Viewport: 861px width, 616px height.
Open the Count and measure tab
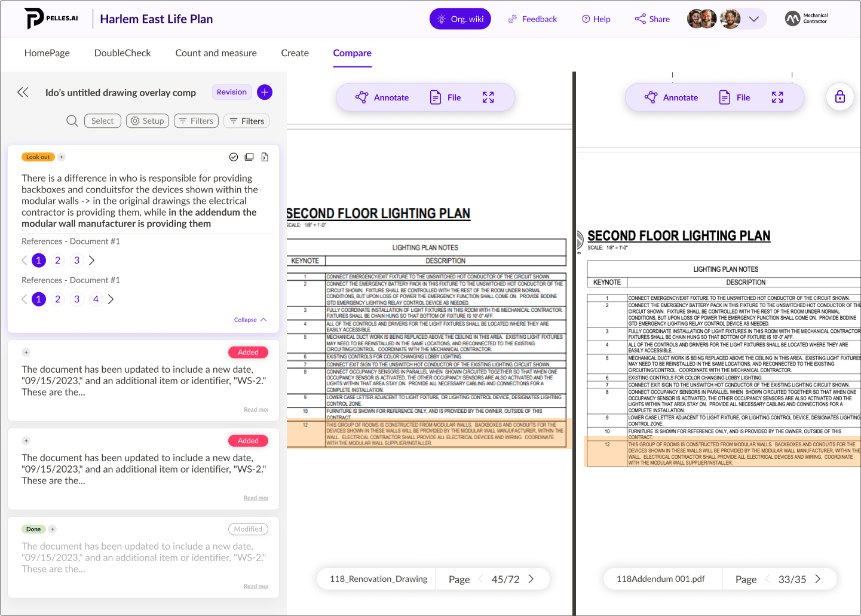[216, 53]
